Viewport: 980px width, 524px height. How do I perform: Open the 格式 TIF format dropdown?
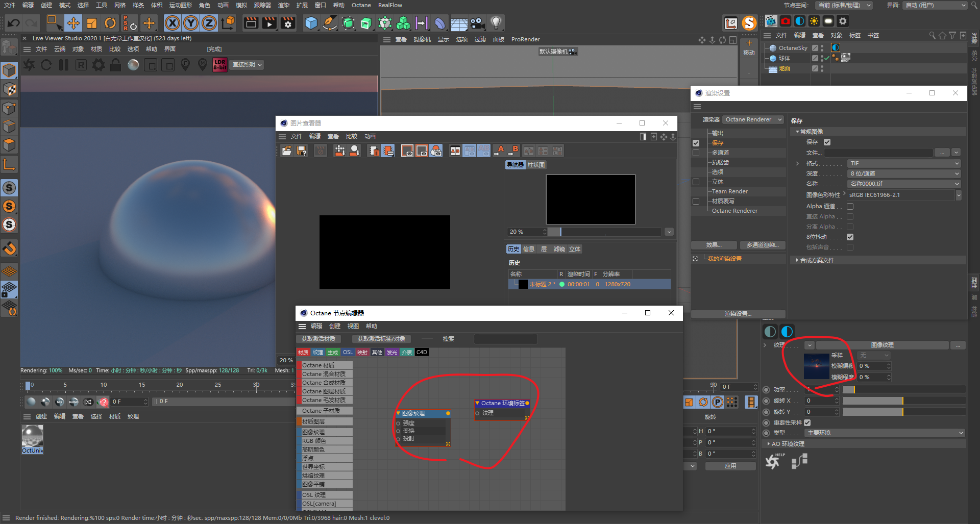tap(904, 163)
